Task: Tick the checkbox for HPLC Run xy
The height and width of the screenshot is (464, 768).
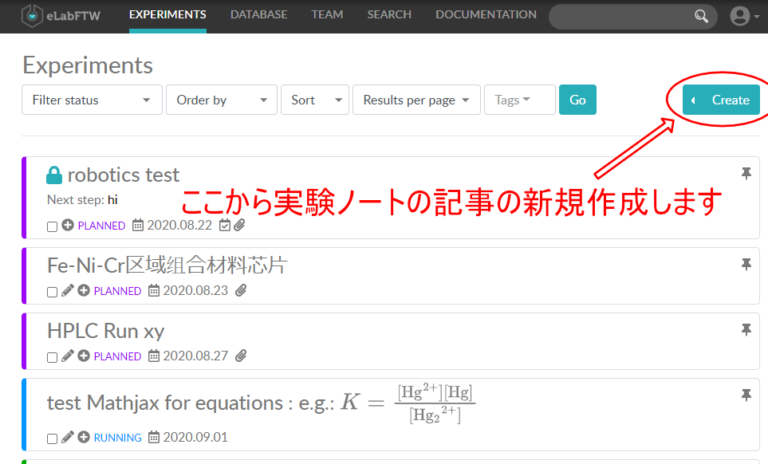Action: [52, 356]
